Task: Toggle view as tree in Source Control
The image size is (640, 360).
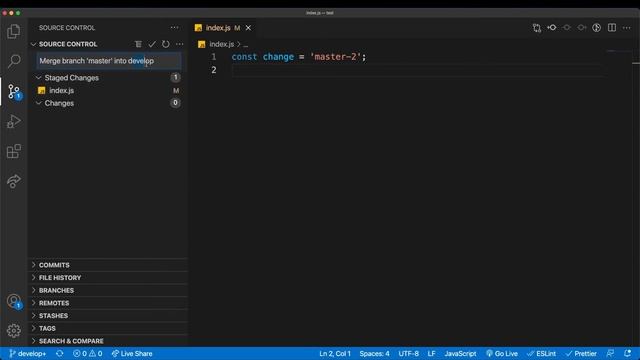Action: (138, 44)
